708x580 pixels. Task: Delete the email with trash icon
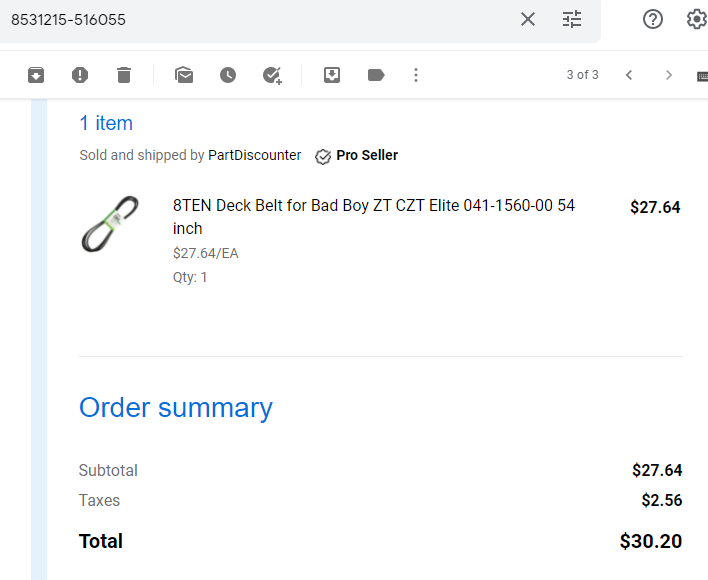pos(124,75)
